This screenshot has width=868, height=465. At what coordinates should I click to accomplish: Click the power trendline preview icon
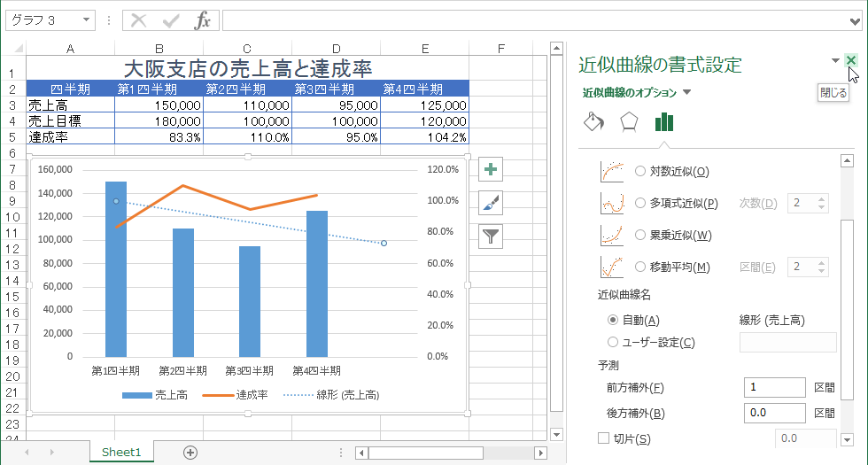(612, 236)
